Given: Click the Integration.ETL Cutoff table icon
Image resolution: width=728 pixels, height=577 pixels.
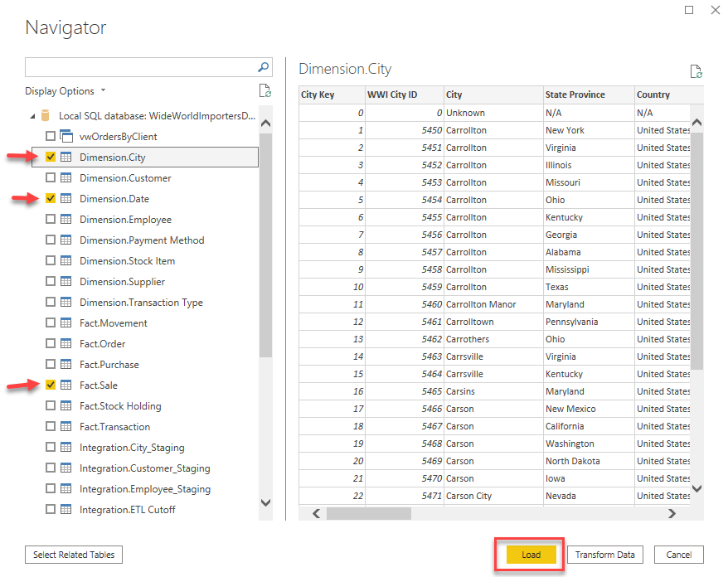Looking at the screenshot, I should (66, 509).
